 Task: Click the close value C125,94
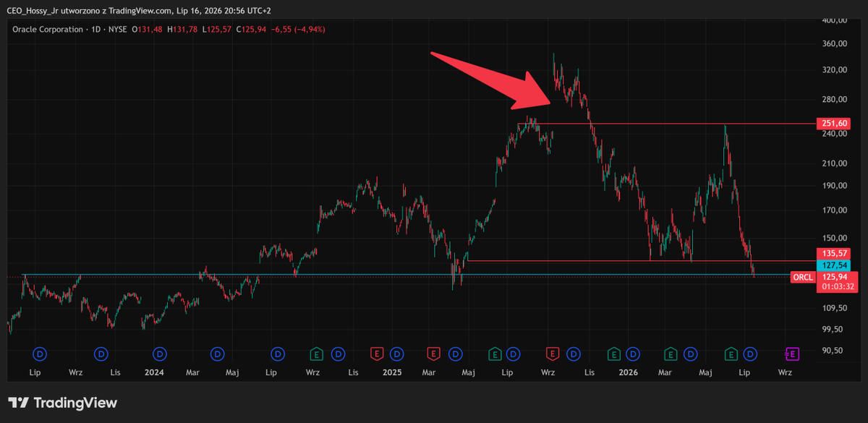coord(252,29)
